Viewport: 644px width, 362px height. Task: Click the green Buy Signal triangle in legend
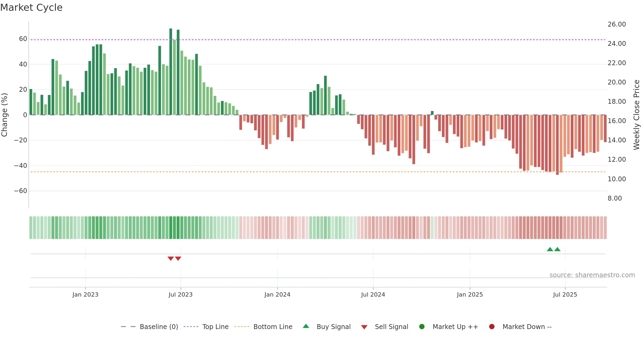tap(306, 326)
